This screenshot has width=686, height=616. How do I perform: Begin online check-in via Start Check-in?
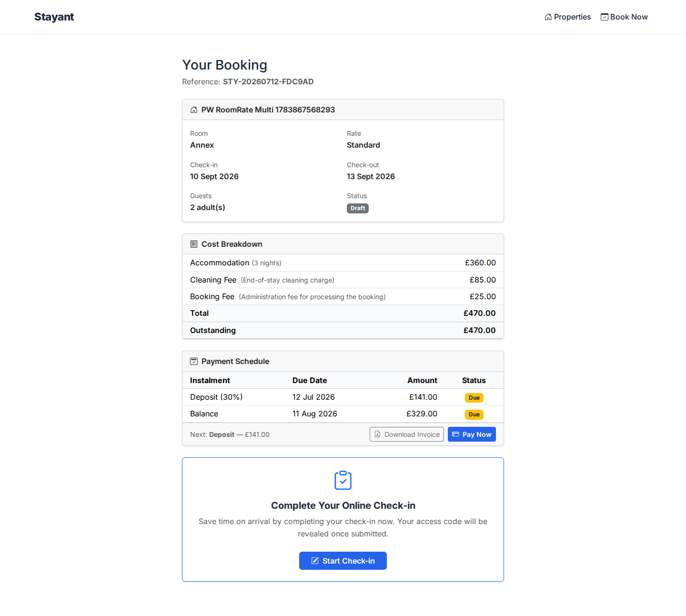343,561
